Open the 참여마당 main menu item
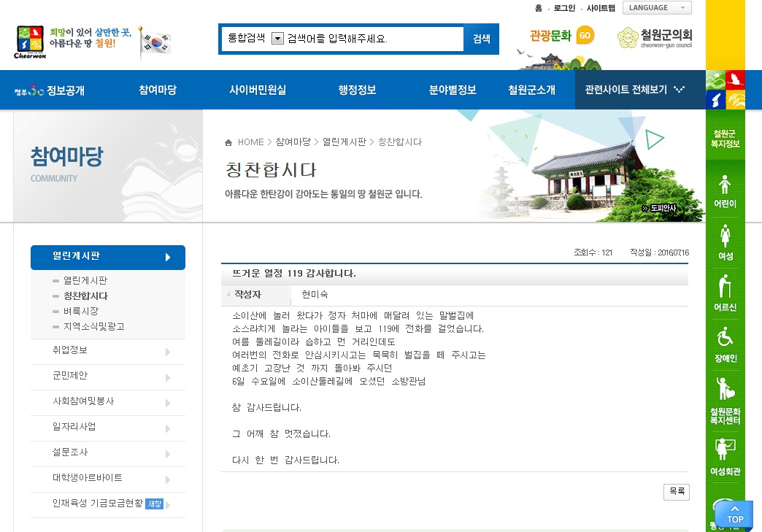Screen dimensions: 762x532 158,90
